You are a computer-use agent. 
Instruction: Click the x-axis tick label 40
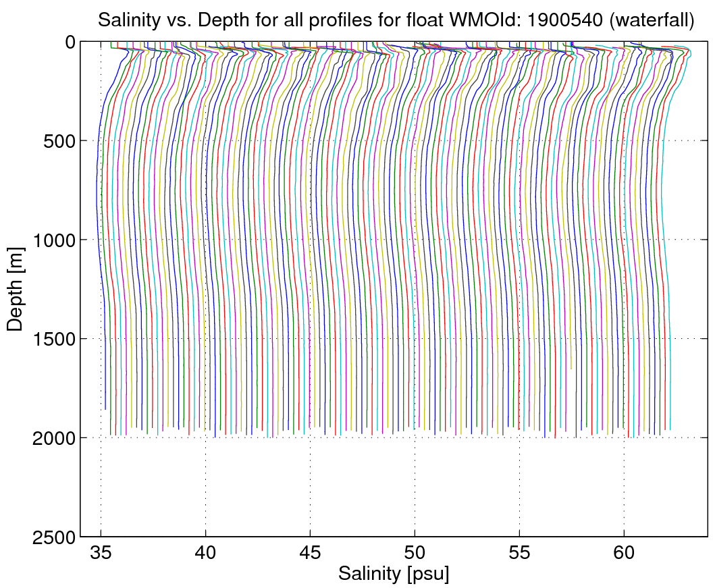pyautogui.click(x=205, y=553)
